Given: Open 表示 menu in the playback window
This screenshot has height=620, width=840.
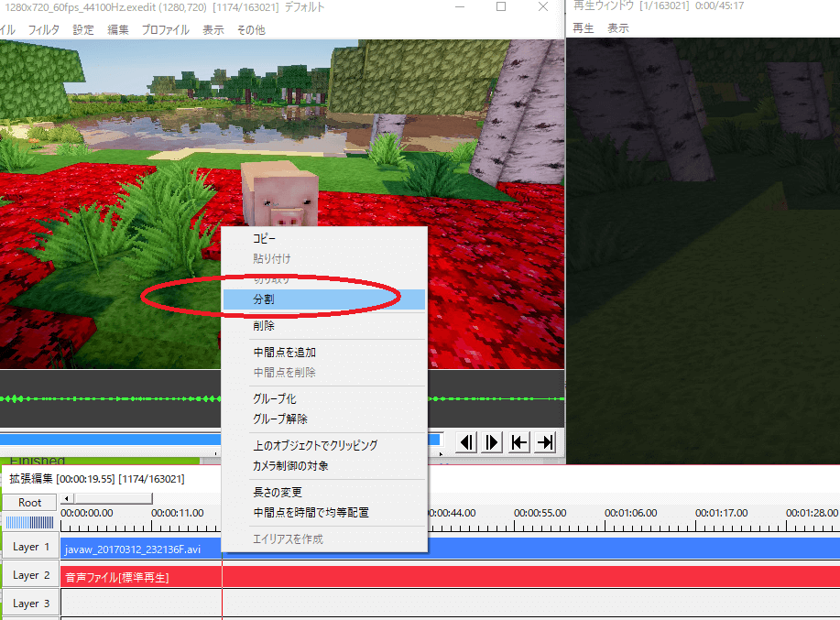Looking at the screenshot, I should click(x=618, y=28).
